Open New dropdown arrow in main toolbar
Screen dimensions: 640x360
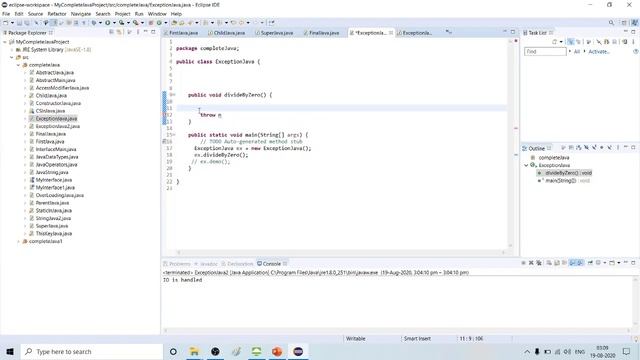tap(12, 23)
